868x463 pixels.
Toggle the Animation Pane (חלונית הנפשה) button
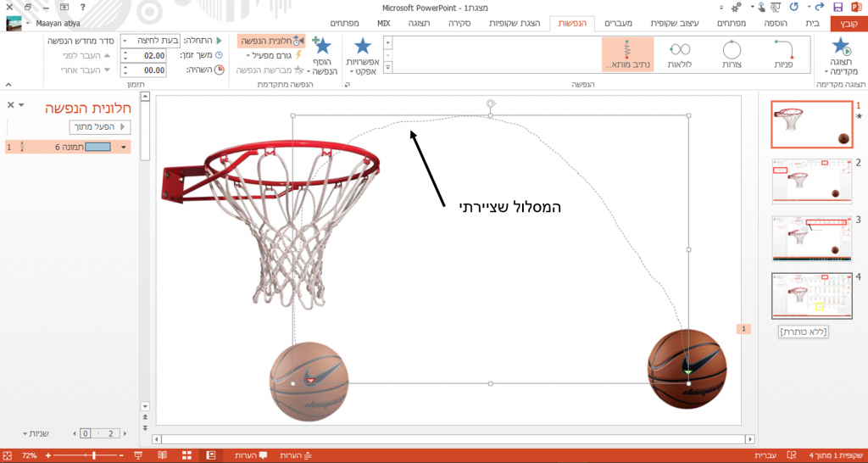(x=271, y=41)
